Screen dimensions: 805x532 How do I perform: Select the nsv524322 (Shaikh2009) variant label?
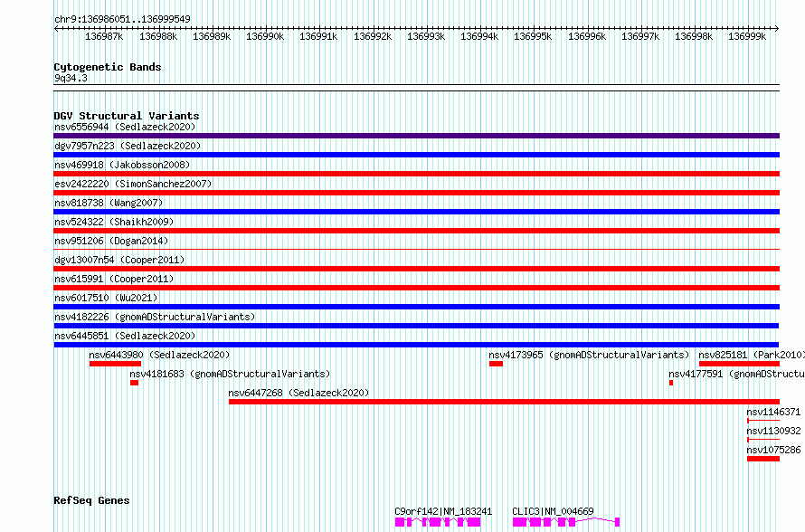(114, 222)
